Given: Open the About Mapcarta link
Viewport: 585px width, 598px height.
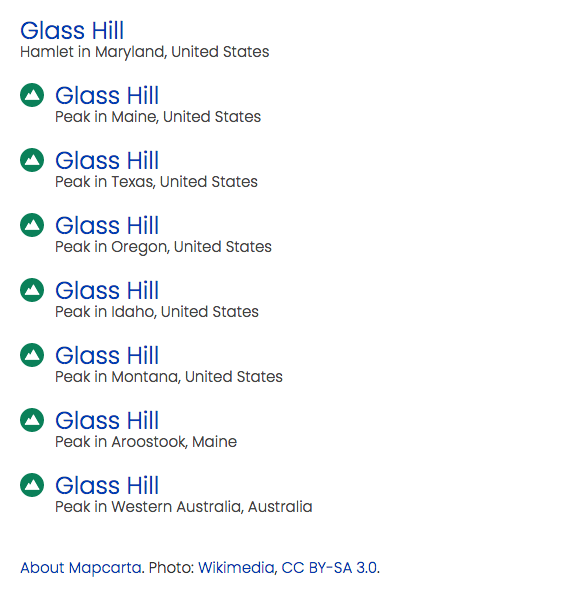Looking at the screenshot, I should click(x=81, y=568).
